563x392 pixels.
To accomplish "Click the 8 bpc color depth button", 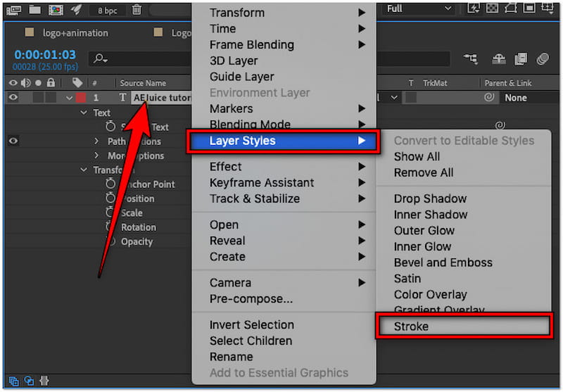I will tap(107, 10).
